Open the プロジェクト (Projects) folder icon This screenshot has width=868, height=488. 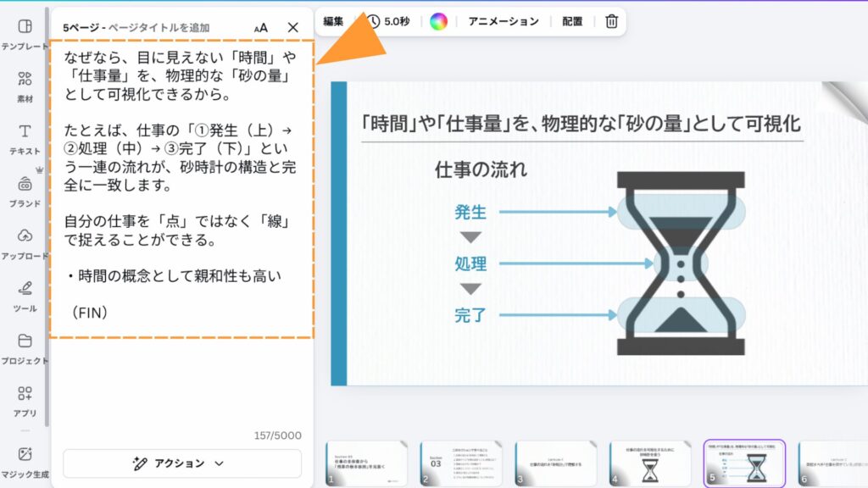(25, 341)
